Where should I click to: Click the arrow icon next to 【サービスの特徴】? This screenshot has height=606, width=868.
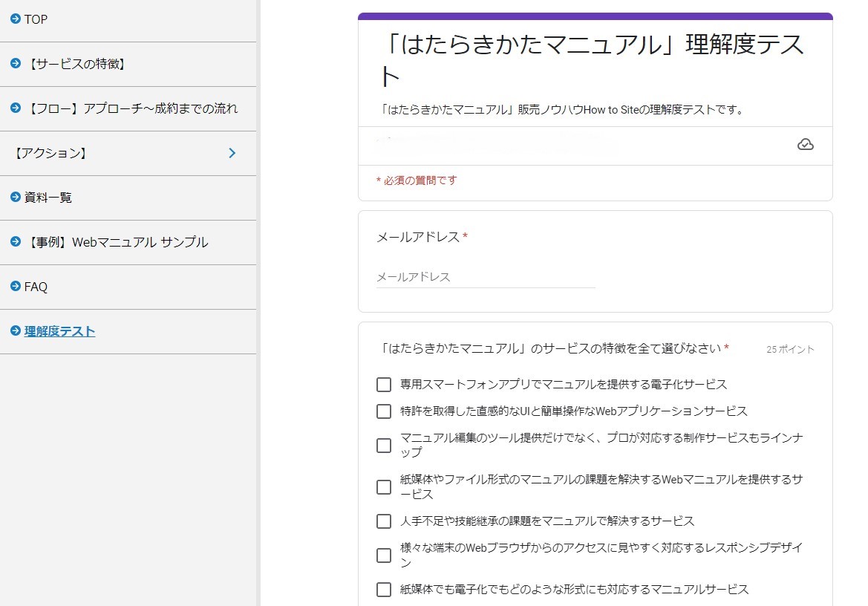(x=15, y=64)
